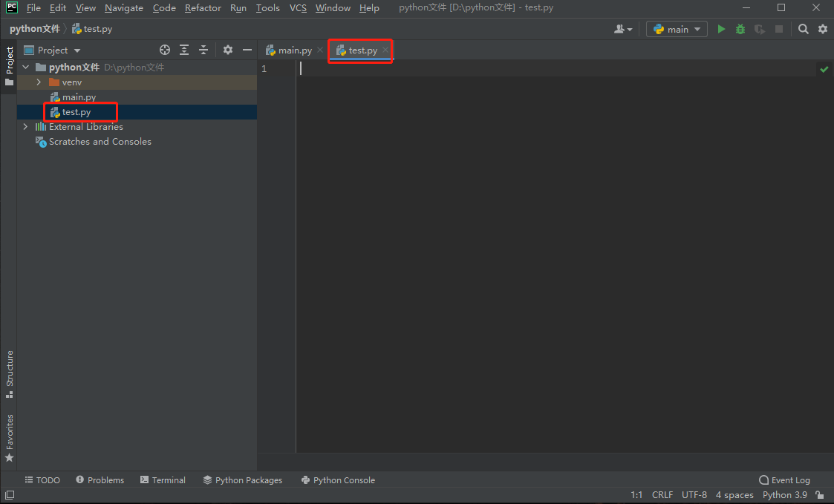Expand External Libraries node
834x504 pixels.
25,127
